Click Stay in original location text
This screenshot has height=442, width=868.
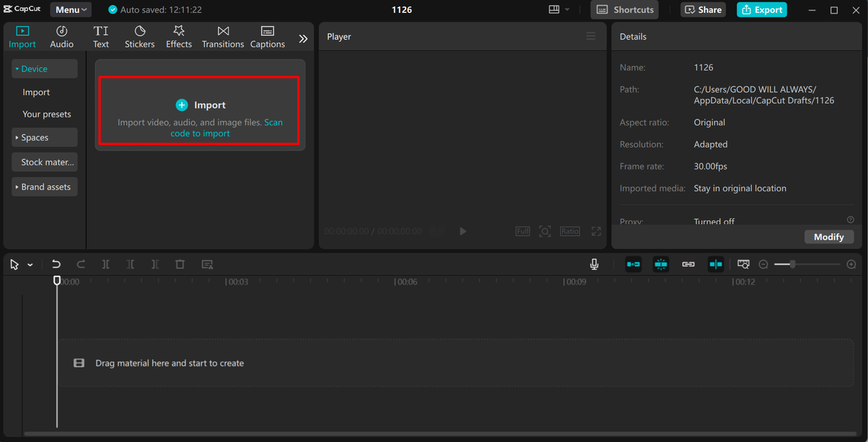(x=740, y=188)
